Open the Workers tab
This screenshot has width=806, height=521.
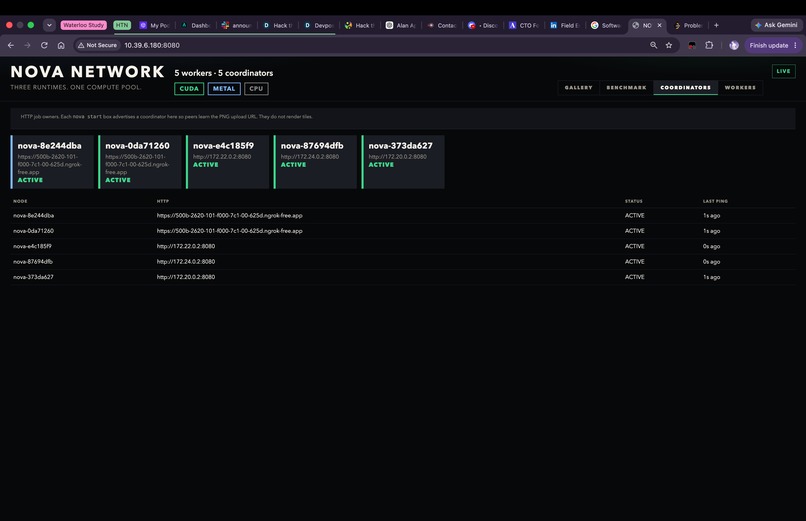point(740,87)
